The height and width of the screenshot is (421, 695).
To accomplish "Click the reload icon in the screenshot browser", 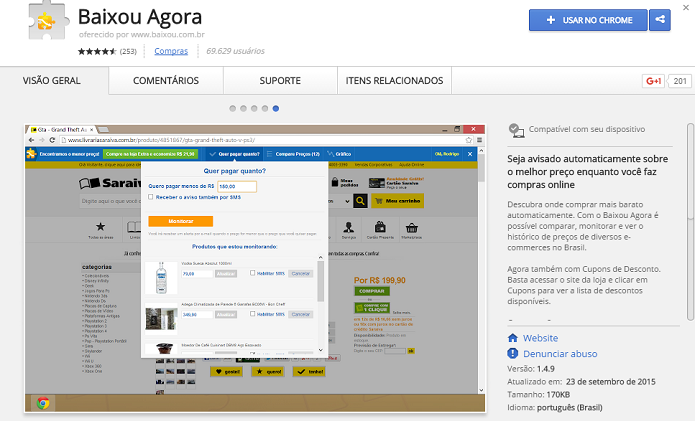I will point(52,140).
